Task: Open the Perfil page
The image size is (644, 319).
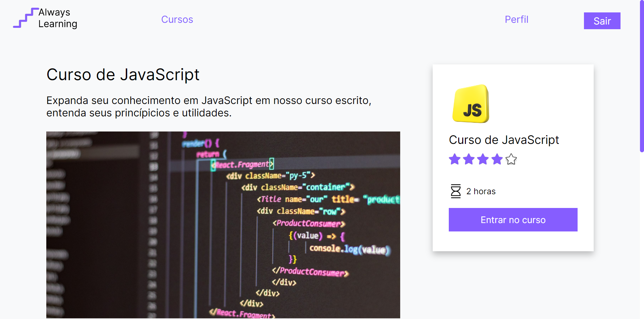Action: click(517, 19)
